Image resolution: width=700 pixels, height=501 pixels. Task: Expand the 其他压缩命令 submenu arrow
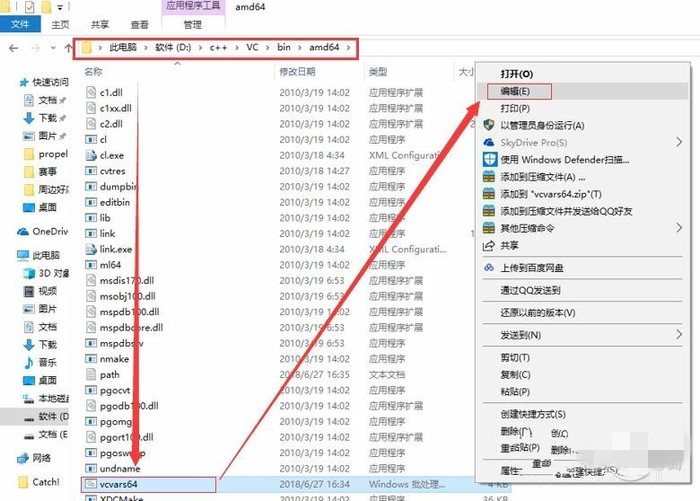pos(679,228)
